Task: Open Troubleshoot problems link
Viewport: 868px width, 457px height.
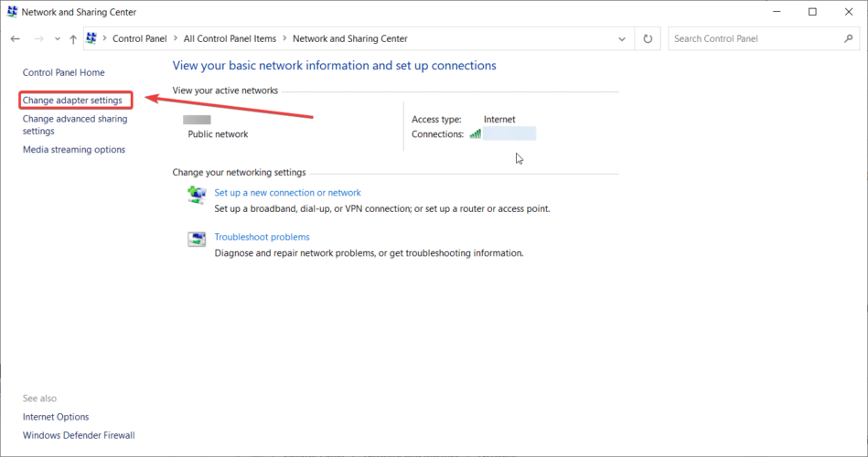Action: point(262,237)
